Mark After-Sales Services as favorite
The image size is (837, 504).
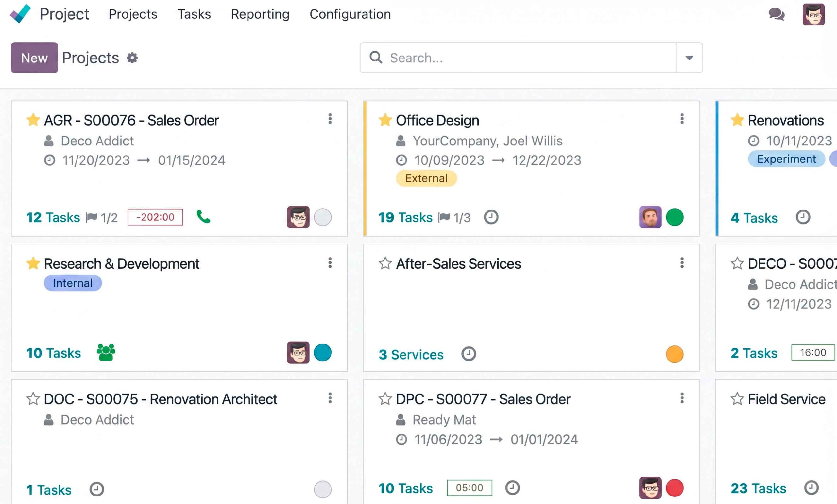click(385, 263)
